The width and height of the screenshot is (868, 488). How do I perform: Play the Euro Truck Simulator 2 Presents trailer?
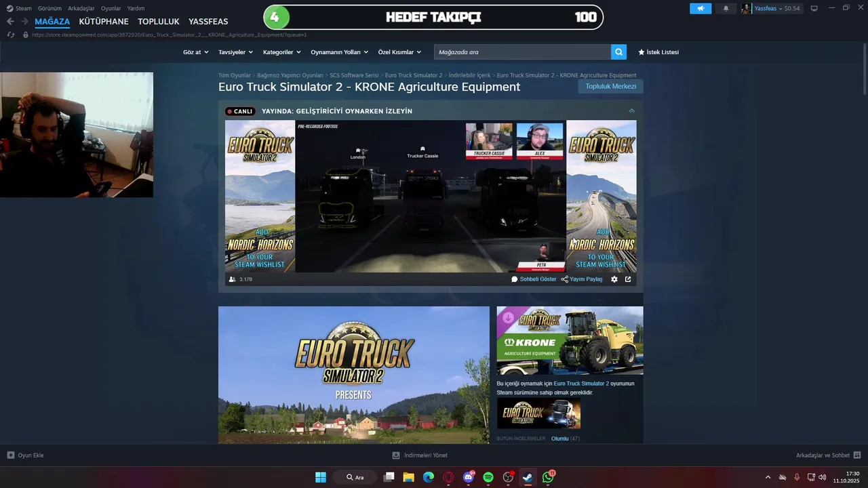tap(353, 375)
